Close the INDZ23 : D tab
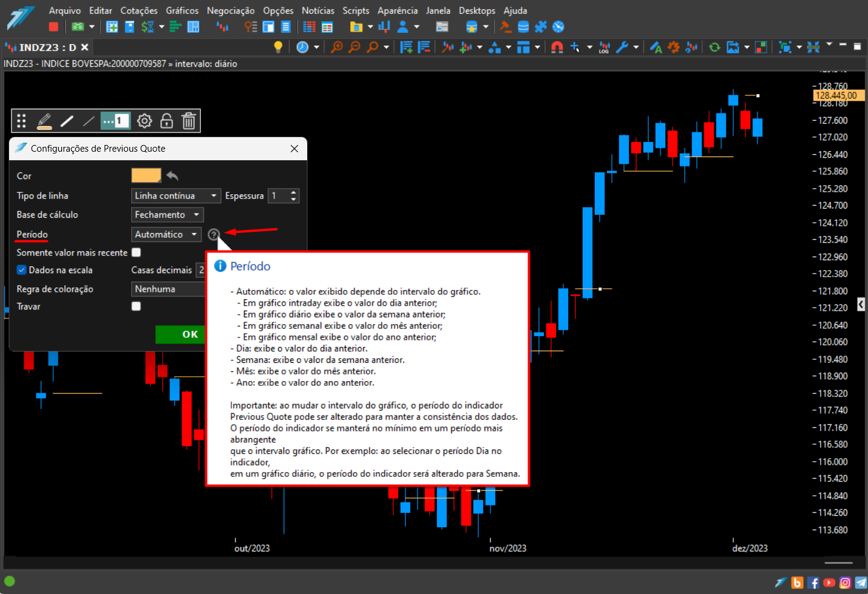This screenshot has height=594, width=868. pos(85,47)
